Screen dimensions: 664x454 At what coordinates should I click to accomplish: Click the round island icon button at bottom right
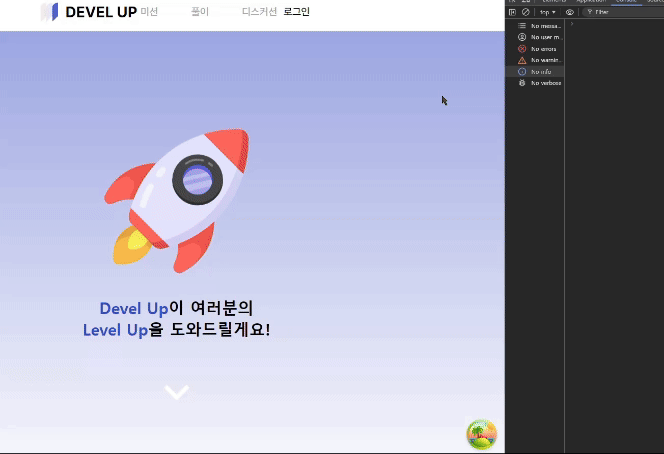pos(481,434)
